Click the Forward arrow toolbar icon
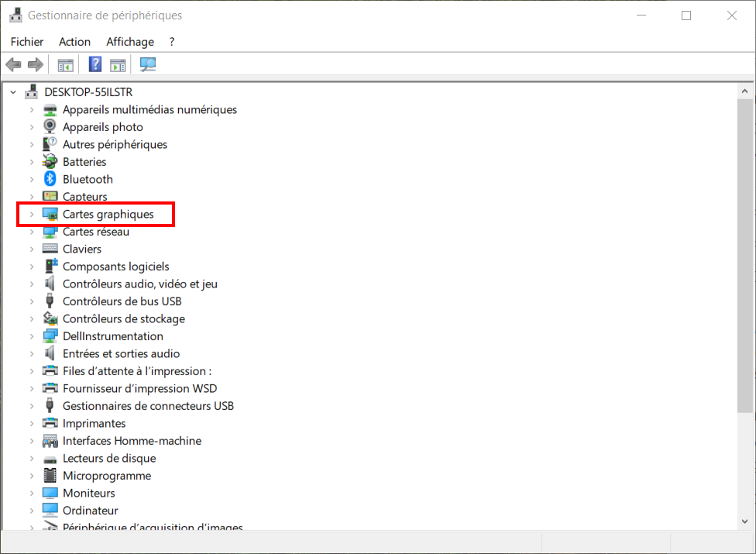756x554 pixels. point(36,64)
